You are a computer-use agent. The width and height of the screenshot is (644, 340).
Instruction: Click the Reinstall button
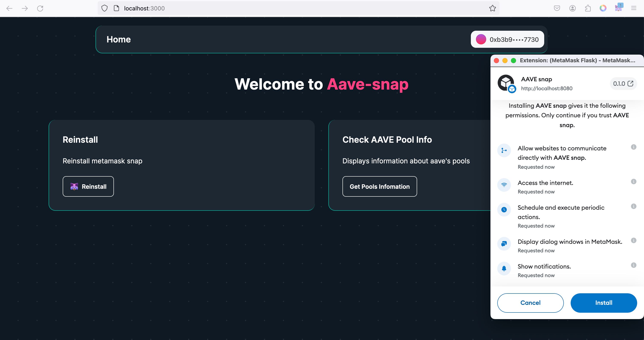[x=88, y=186]
